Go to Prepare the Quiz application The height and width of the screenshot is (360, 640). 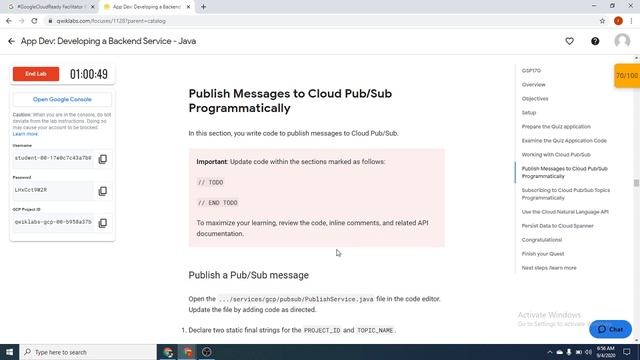pos(556,127)
